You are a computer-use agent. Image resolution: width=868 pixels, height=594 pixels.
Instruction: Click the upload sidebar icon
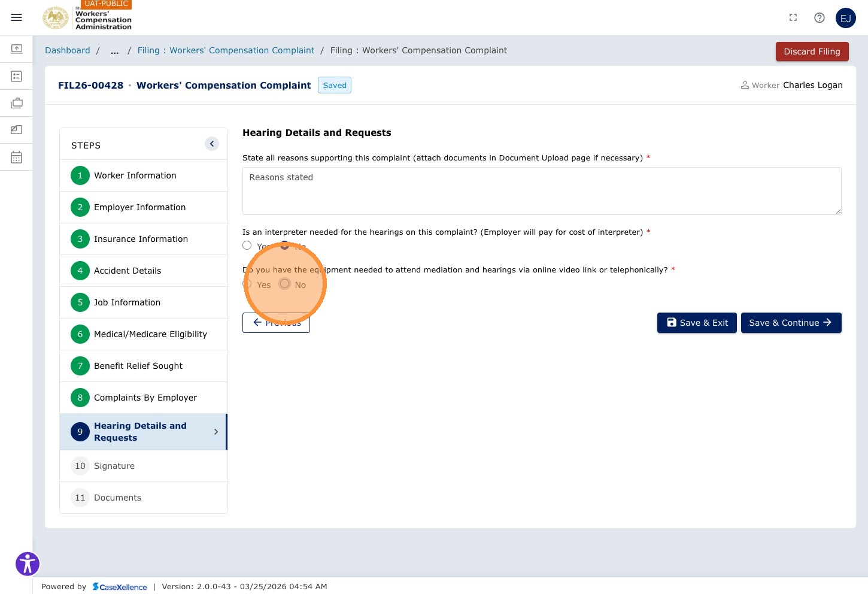point(17,49)
